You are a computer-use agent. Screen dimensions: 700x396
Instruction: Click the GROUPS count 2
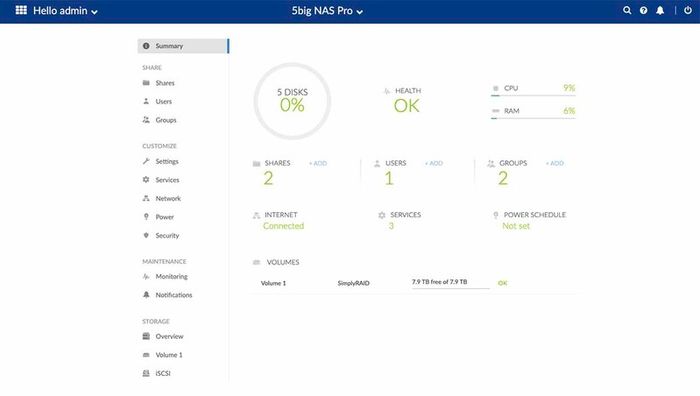coord(503,179)
